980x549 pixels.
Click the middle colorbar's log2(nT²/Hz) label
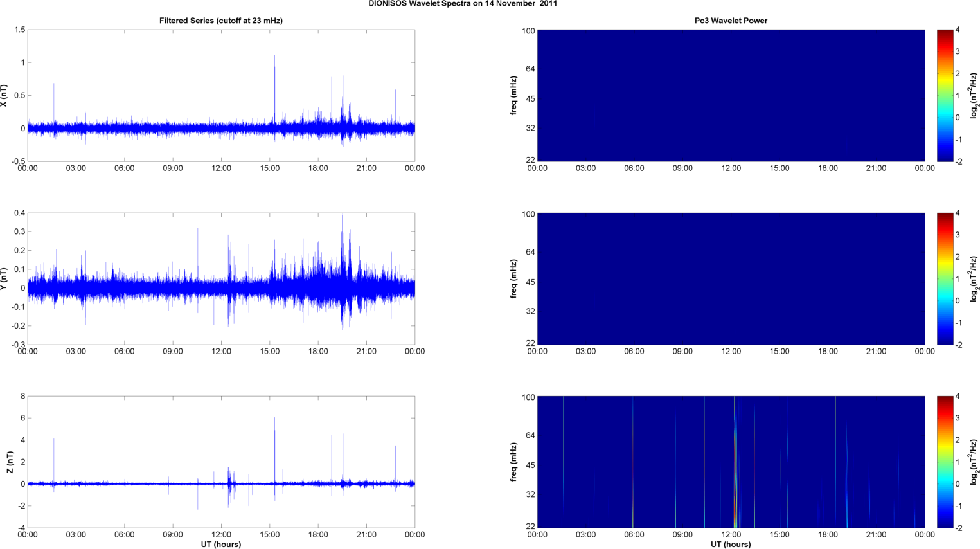974,278
